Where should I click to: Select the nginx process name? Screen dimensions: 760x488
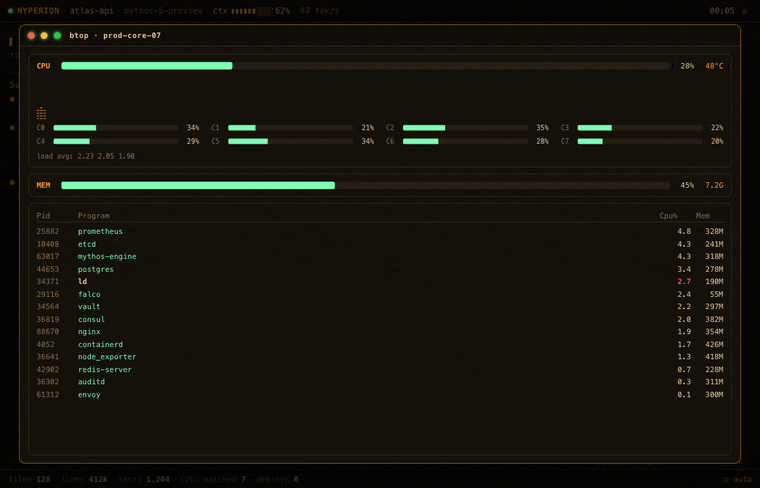[x=89, y=332]
